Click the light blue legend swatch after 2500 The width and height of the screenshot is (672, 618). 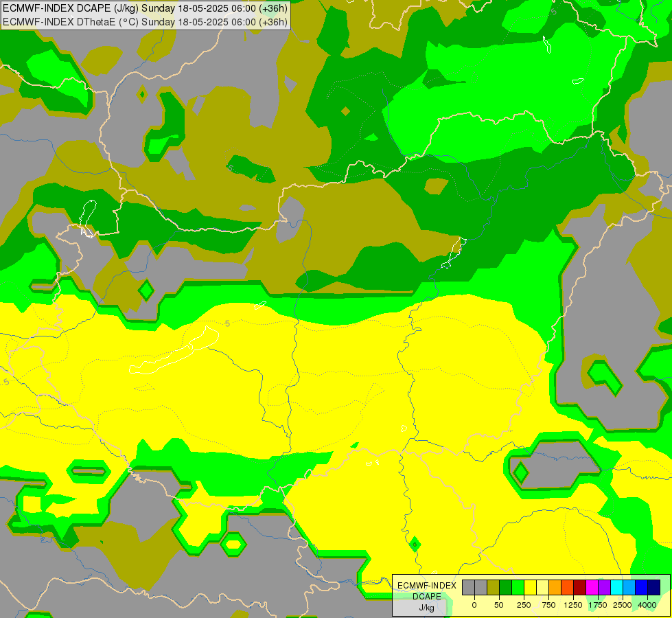pyautogui.click(x=629, y=588)
